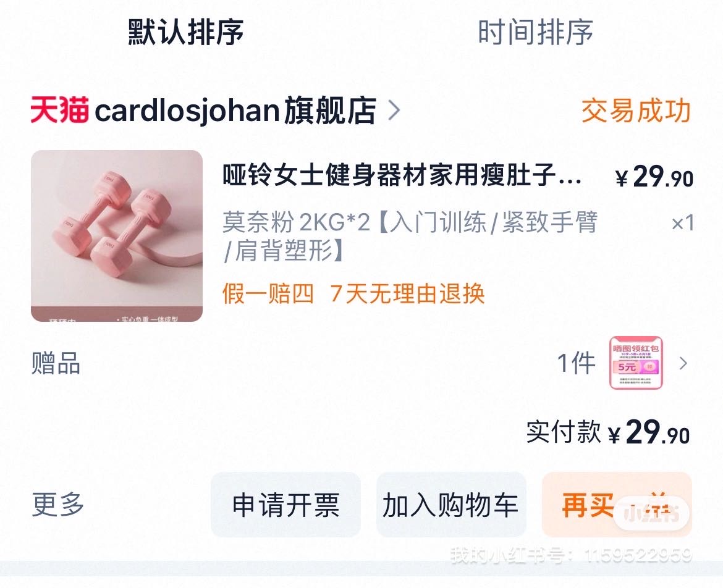Tap the 小红书 watermark badge

(651, 513)
